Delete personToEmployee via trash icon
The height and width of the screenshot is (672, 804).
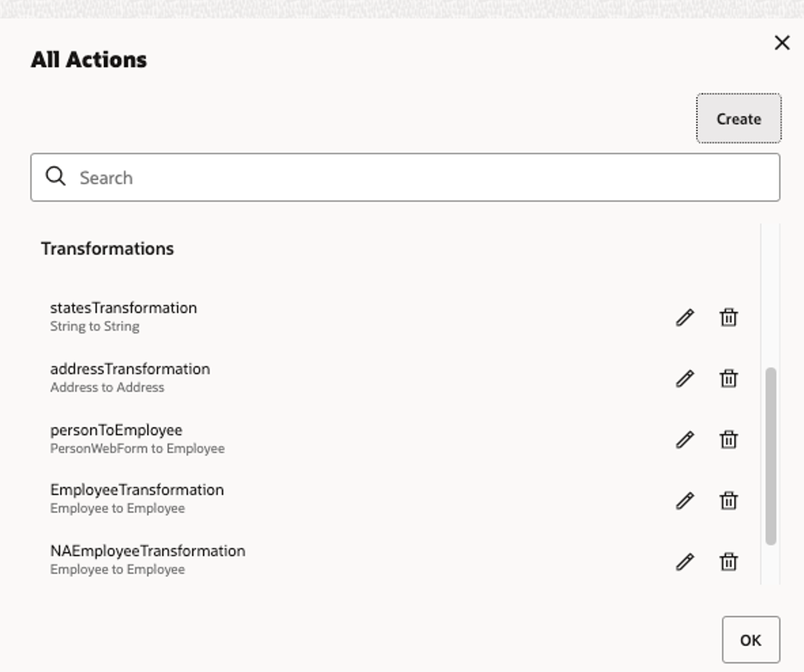pyautogui.click(x=728, y=440)
